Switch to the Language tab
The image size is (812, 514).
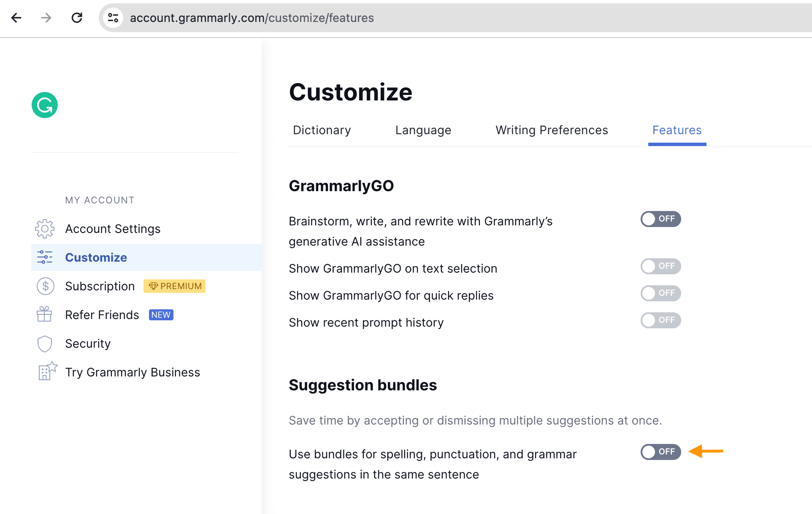(x=423, y=130)
